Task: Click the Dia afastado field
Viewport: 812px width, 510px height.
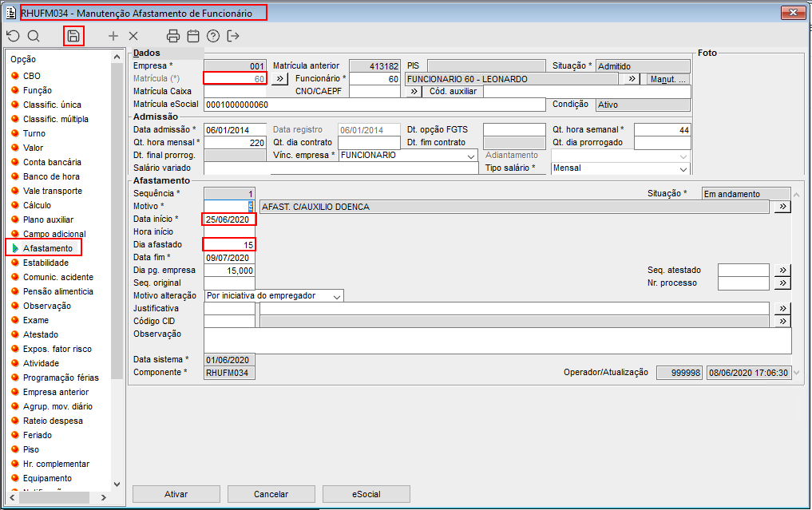Action: pos(229,245)
